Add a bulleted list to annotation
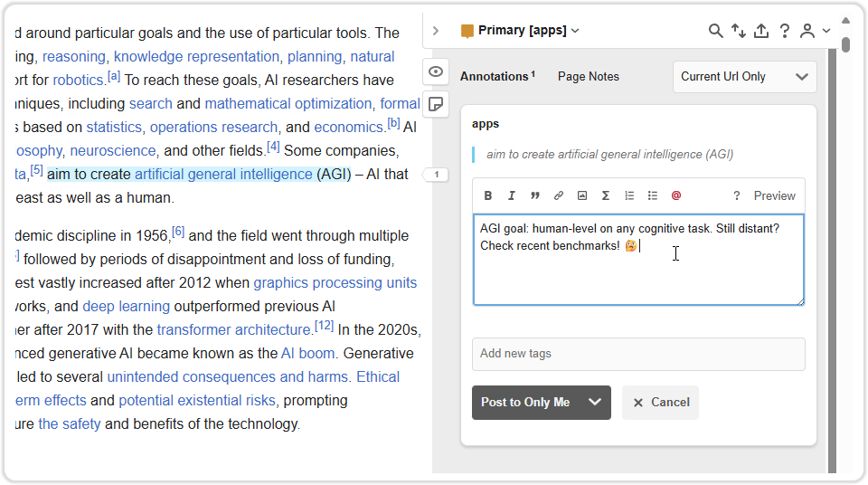 653,195
